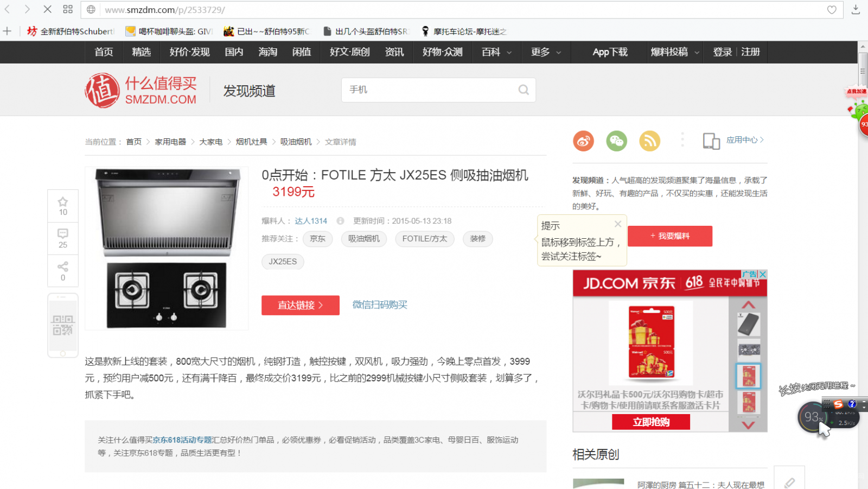Open the 好价·发现 nav item
Image resolution: width=868 pixels, height=489 pixels.
[189, 52]
